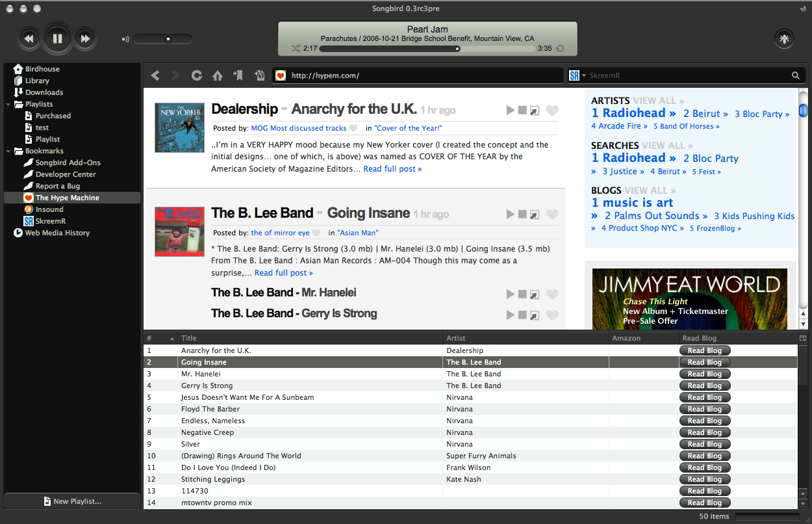The image size is (812, 524).
Task: Open Gerry Is Strong pop-out icon
Action: pos(535,315)
